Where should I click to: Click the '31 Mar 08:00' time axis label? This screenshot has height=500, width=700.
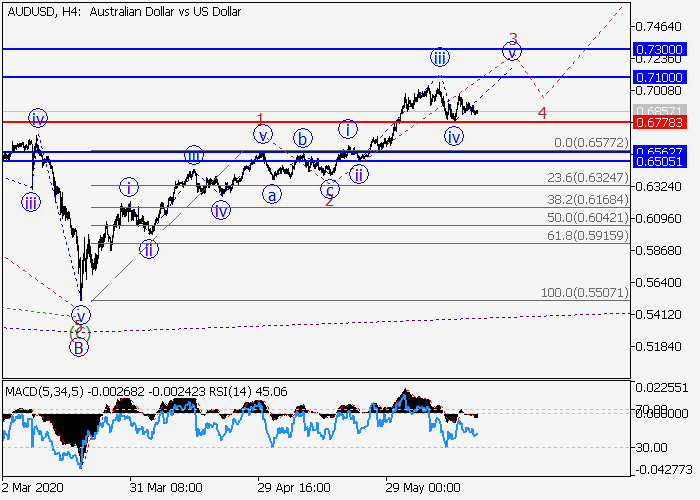click(165, 488)
